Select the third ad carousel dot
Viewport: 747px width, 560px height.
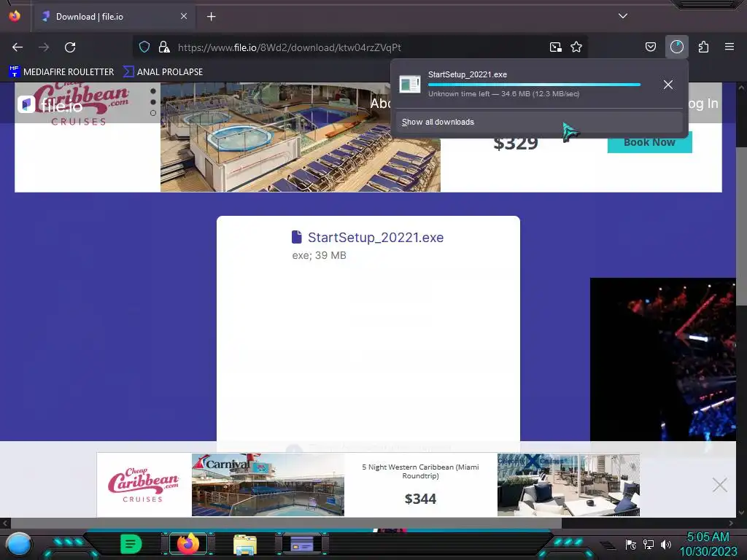[153, 113]
